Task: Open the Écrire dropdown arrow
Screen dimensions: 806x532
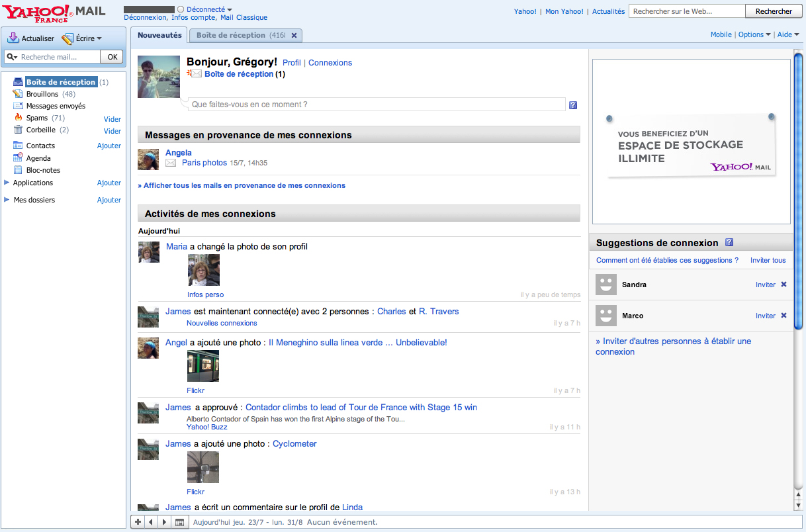Action: 99,38
